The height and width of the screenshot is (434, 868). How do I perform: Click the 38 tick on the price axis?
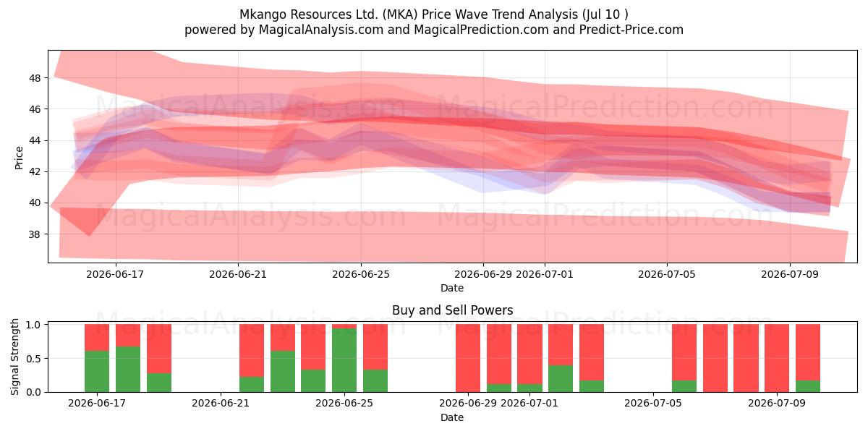click(x=36, y=234)
